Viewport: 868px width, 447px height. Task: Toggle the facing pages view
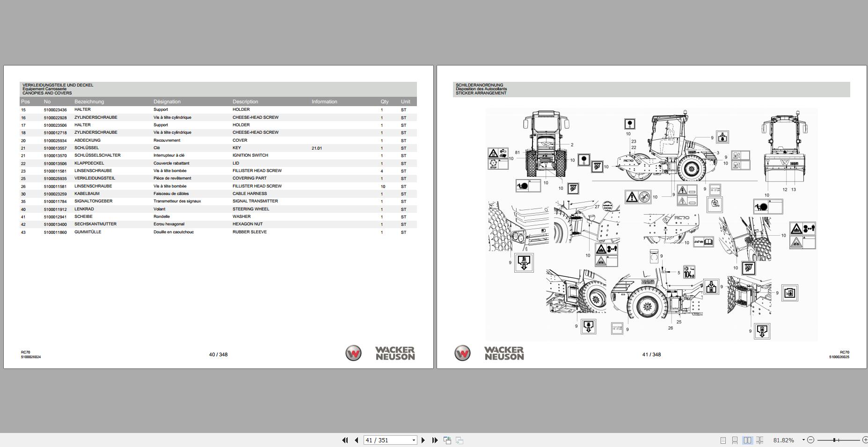pyautogui.click(x=748, y=440)
